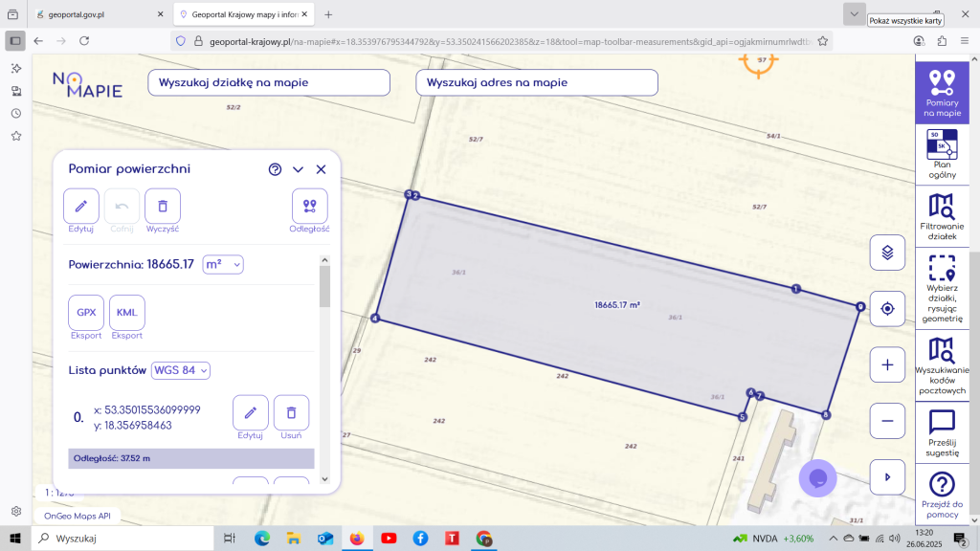
Task: Click the Edytuj pencil icon in measurement toolbar
Action: pos(81,206)
